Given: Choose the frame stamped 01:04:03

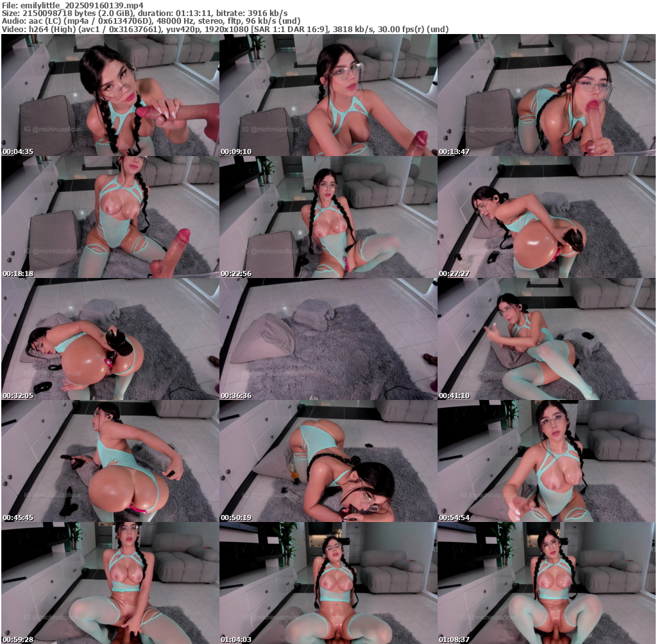Looking at the screenshot, I should [x=328, y=583].
